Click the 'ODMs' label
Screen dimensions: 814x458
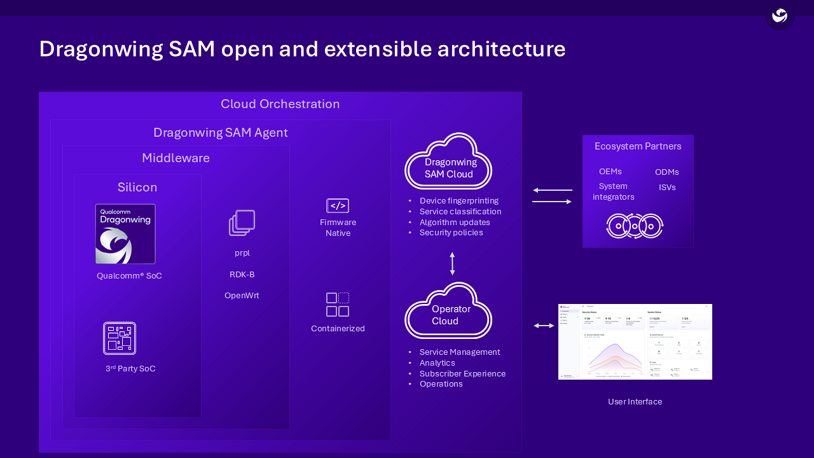click(x=667, y=172)
